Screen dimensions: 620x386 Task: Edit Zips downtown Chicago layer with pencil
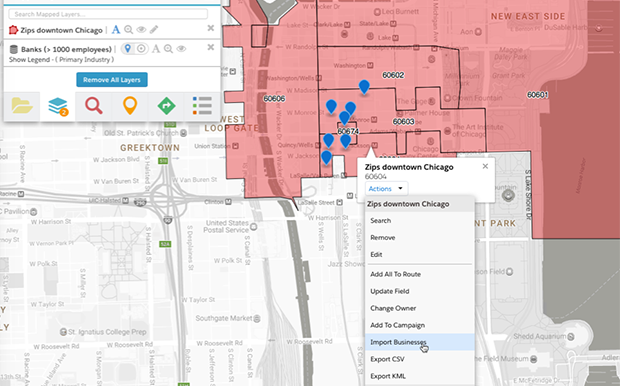[x=154, y=30]
